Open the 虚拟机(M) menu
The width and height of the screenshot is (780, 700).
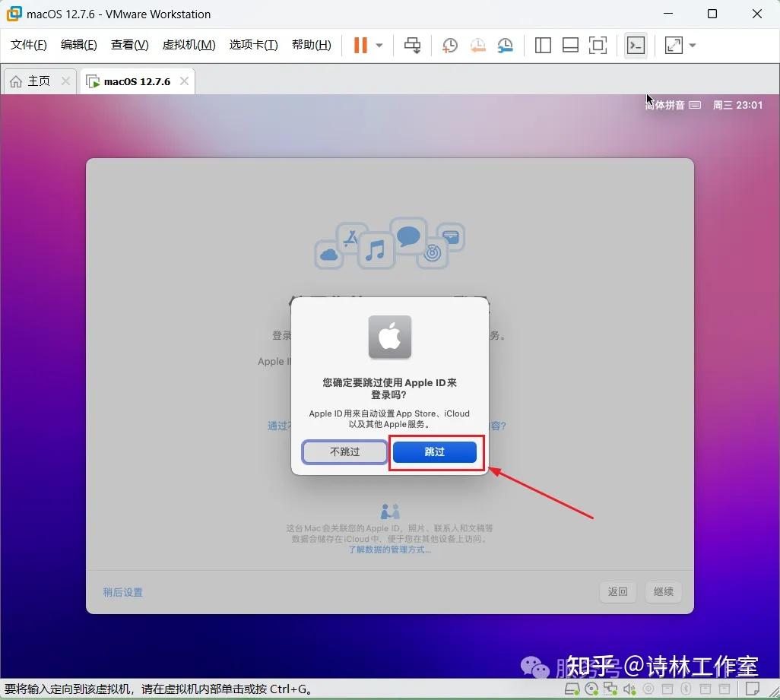pyautogui.click(x=189, y=45)
